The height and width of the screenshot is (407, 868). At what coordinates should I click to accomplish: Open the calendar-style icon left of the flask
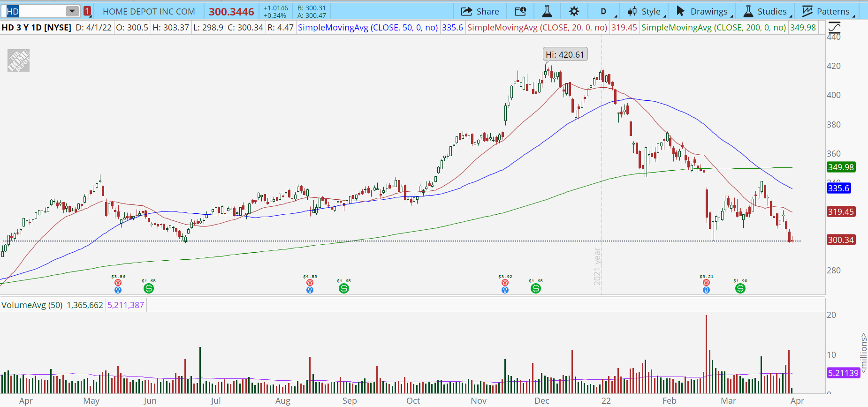pyautogui.click(x=520, y=11)
